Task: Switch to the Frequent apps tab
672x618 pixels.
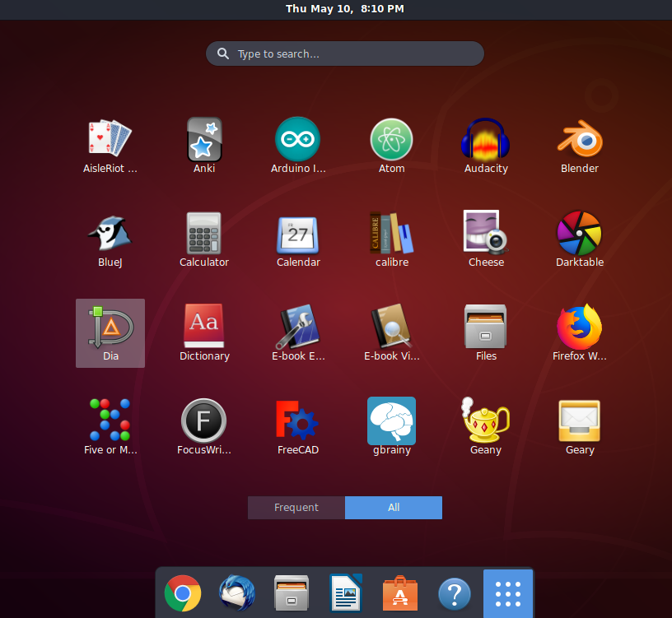Action: (x=296, y=508)
